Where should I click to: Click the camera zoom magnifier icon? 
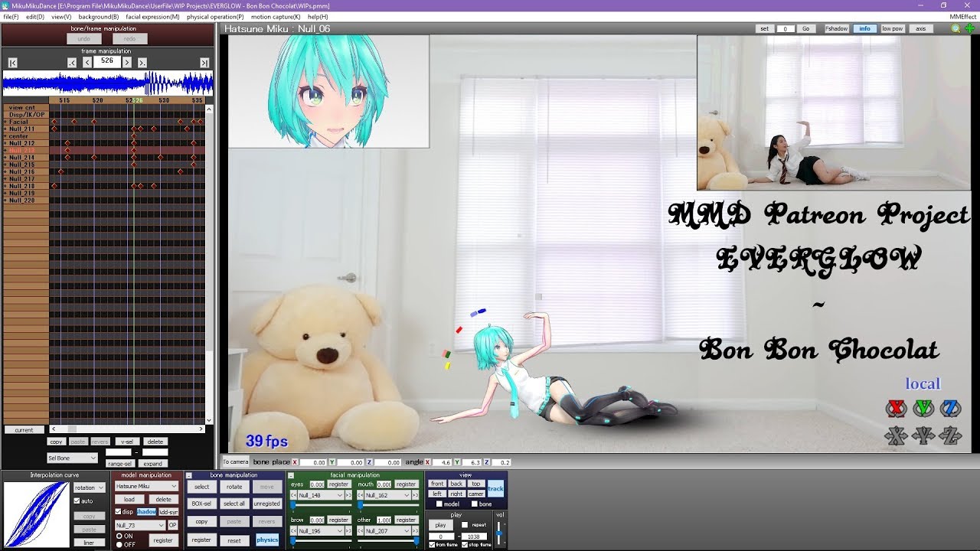955,28
